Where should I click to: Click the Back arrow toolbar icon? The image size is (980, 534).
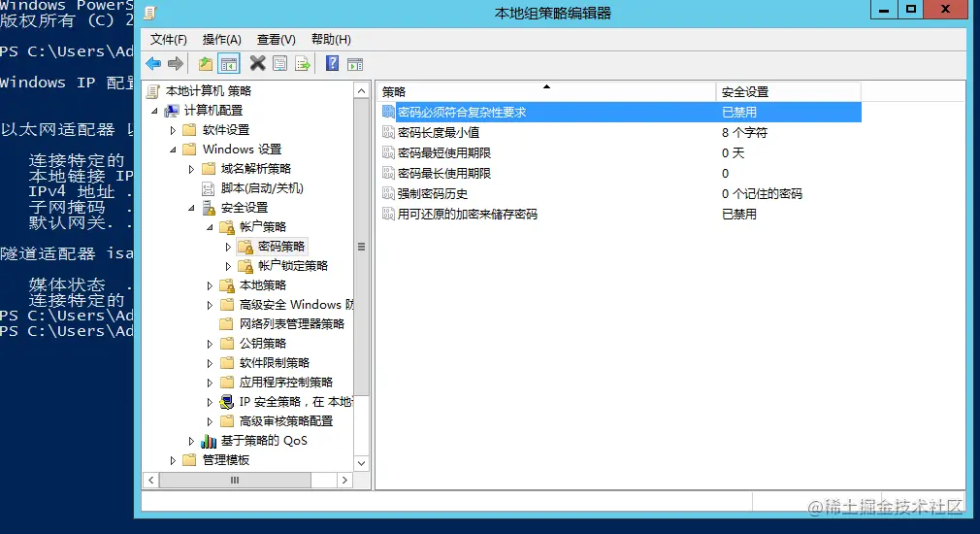(x=153, y=64)
